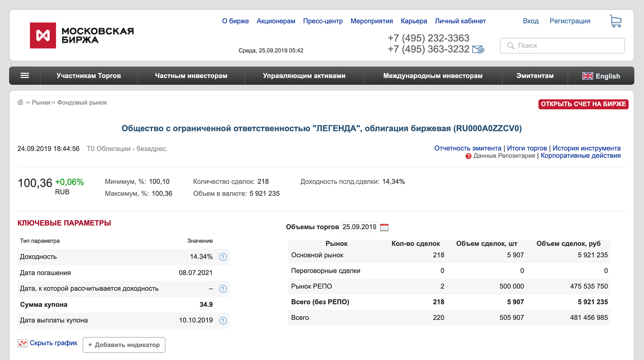This screenshot has width=644, height=360.
Task: Click the bond title with RU000A0ZZCV0
Action: [x=322, y=128]
